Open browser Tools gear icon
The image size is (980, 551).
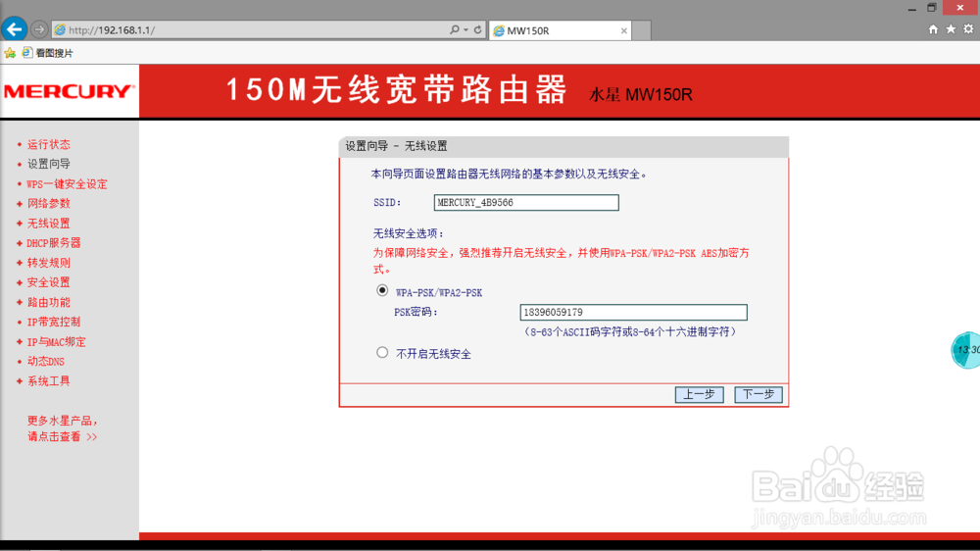tap(968, 29)
